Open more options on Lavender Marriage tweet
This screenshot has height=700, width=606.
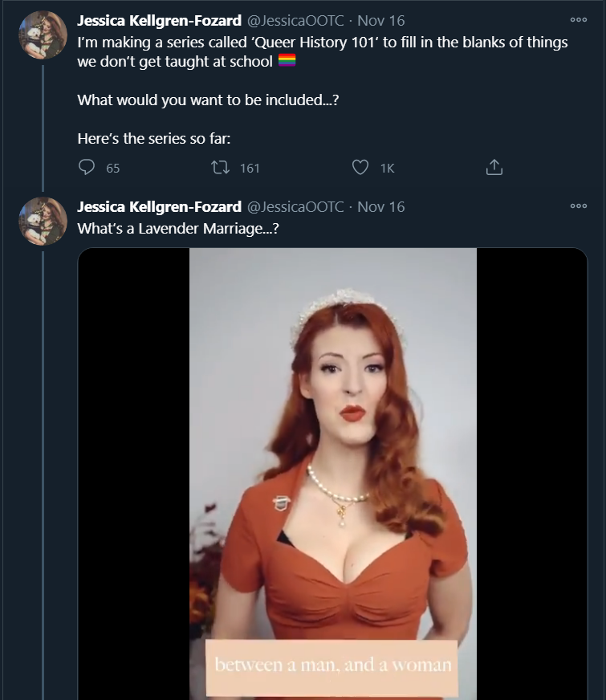(x=578, y=206)
